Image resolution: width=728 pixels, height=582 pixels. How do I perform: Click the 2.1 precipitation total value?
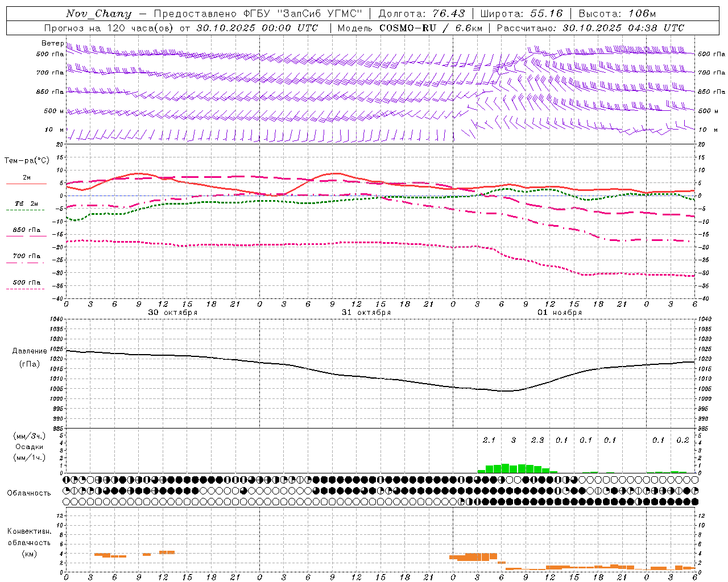click(489, 440)
